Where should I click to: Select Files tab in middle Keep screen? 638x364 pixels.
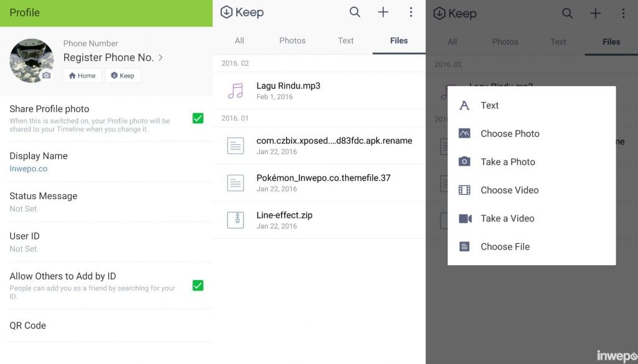[x=399, y=40]
